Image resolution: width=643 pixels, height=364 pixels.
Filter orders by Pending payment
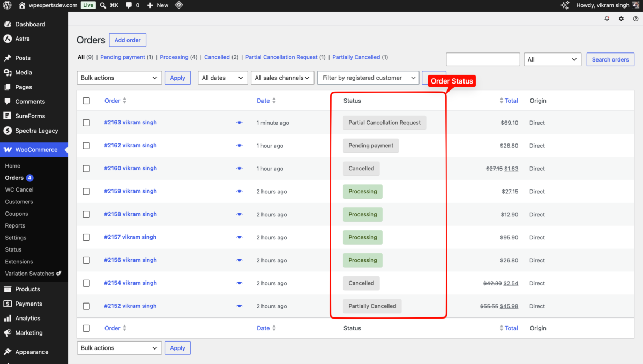[x=123, y=57]
